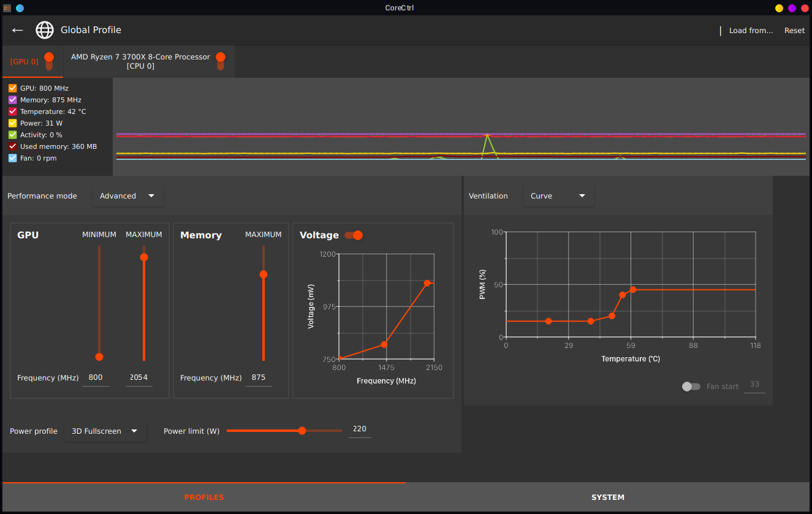The width and height of the screenshot is (812, 514).
Task: Click the Reset button
Action: (794, 30)
